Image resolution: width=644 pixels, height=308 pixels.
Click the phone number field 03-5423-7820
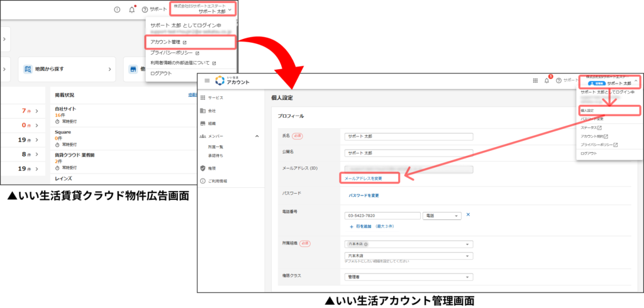tap(382, 216)
